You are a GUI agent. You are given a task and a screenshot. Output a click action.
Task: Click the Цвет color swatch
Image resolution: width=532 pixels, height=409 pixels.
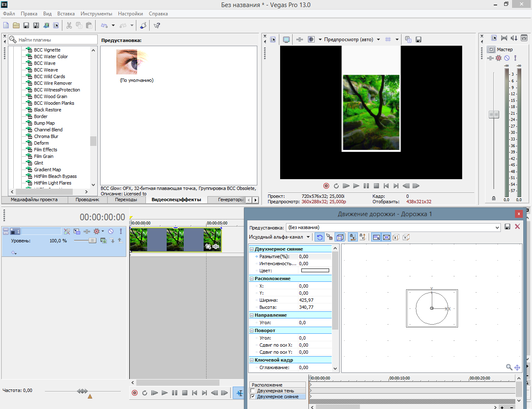tap(315, 271)
